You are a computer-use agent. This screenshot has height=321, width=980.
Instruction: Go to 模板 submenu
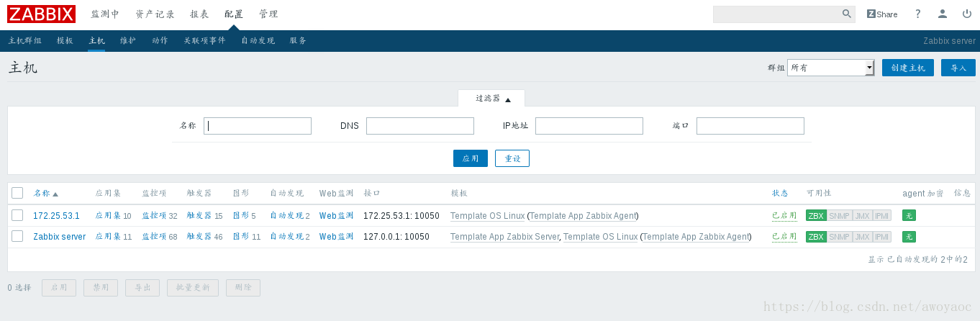pyautogui.click(x=65, y=41)
